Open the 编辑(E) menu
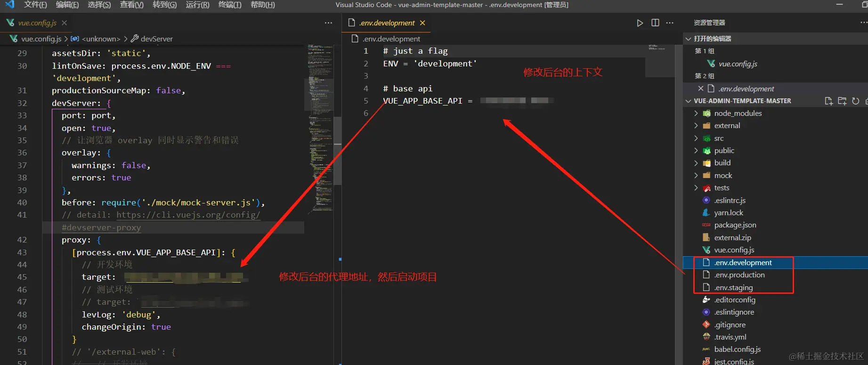The height and width of the screenshot is (365, 868). pyautogui.click(x=67, y=5)
